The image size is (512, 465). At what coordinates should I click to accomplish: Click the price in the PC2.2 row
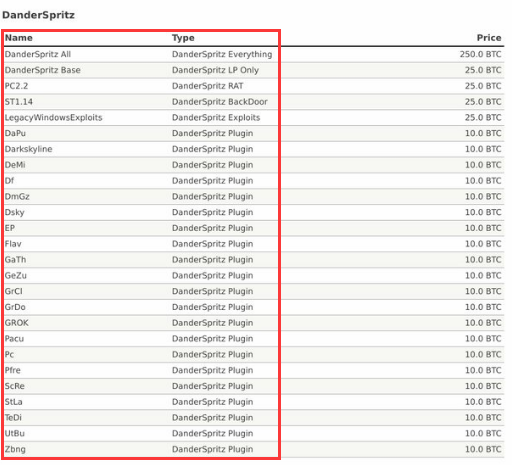[483, 86]
